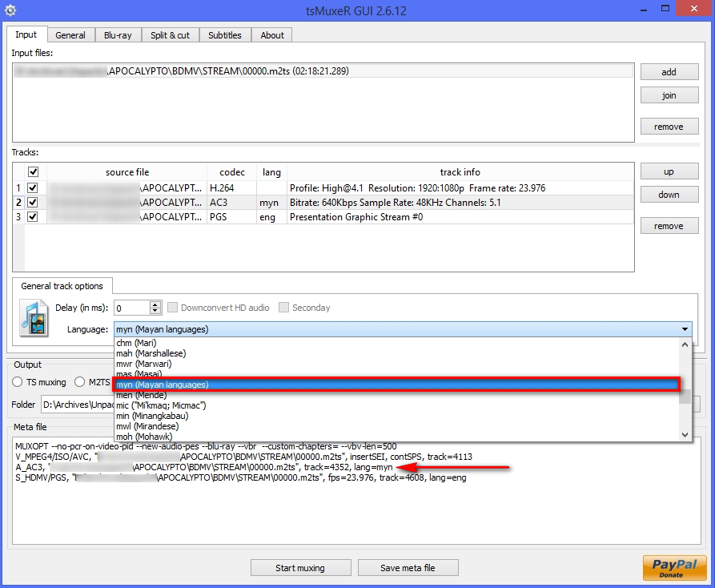Enable Downconvert HD audio checkbox
The height and width of the screenshot is (588, 715).
tap(172, 308)
